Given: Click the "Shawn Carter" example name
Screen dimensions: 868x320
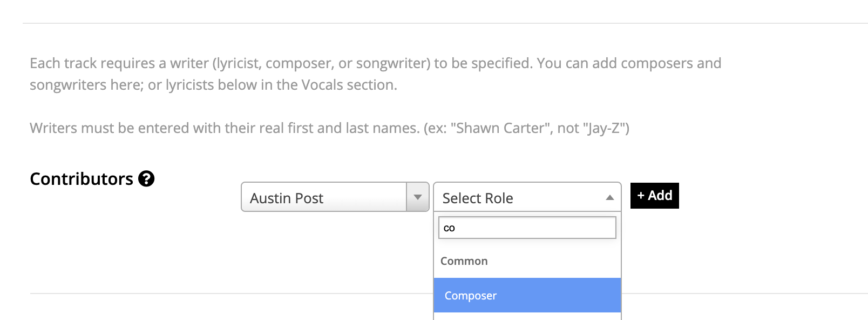Looking at the screenshot, I should pos(501,128).
